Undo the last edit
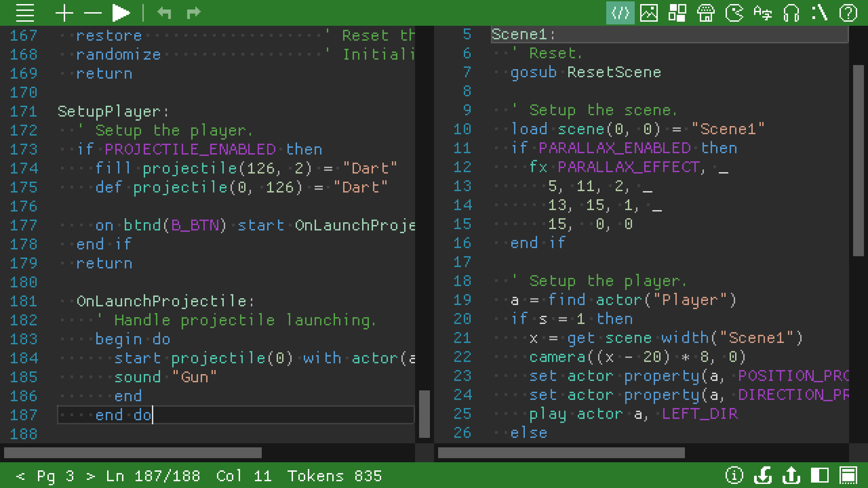This screenshot has width=868, height=488. click(165, 13)
